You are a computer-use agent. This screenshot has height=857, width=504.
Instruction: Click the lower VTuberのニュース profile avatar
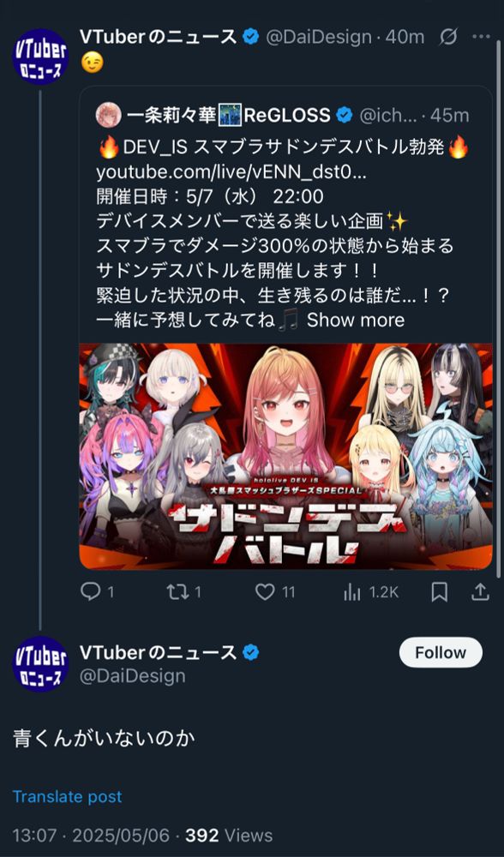40,664
